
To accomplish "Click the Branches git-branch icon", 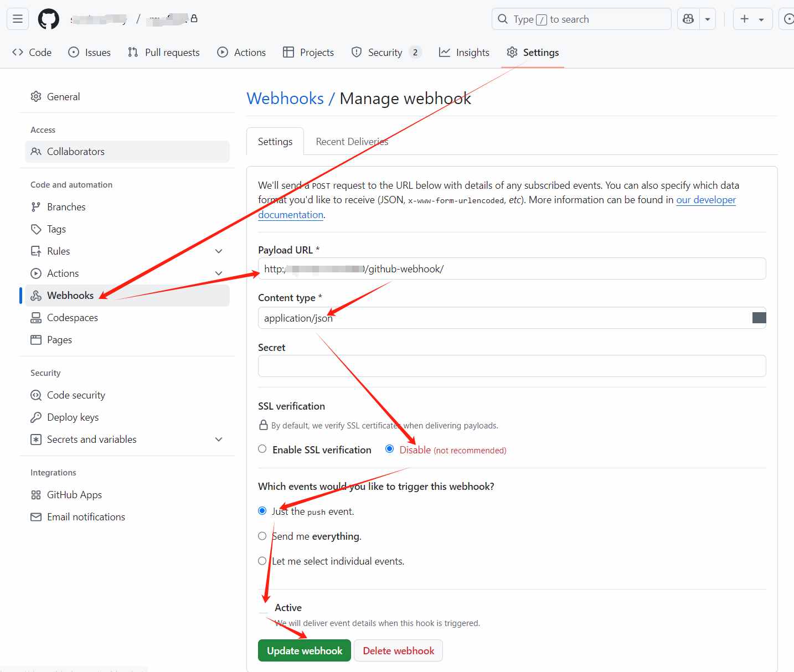I will coord(36,207).
